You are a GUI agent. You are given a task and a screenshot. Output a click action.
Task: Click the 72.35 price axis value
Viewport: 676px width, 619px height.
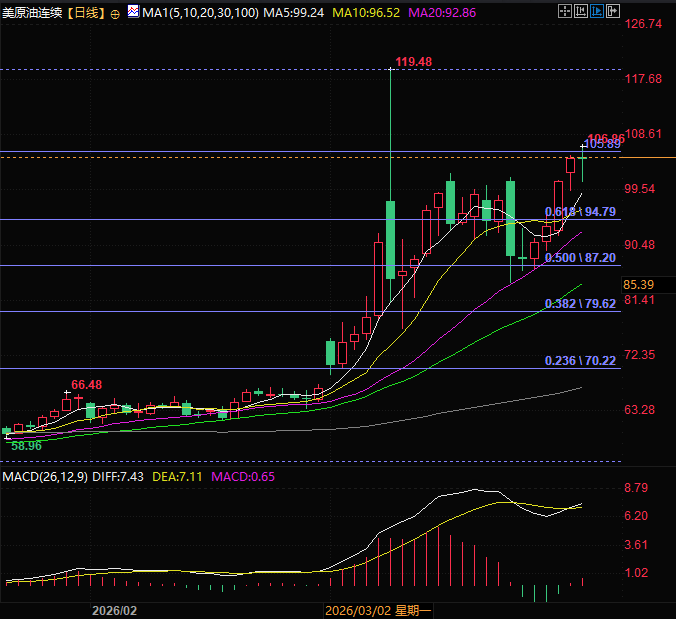point(640,355)
